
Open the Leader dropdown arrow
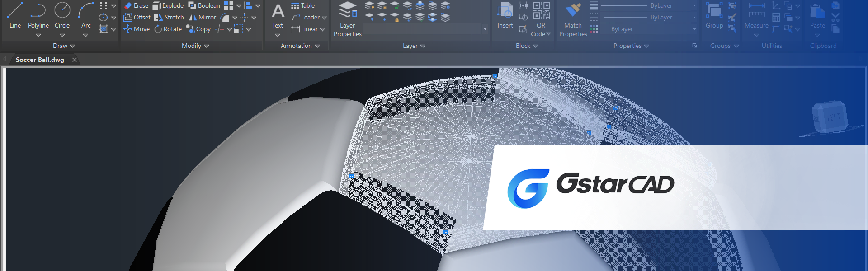pyautogui.click(x=324, y=18)
